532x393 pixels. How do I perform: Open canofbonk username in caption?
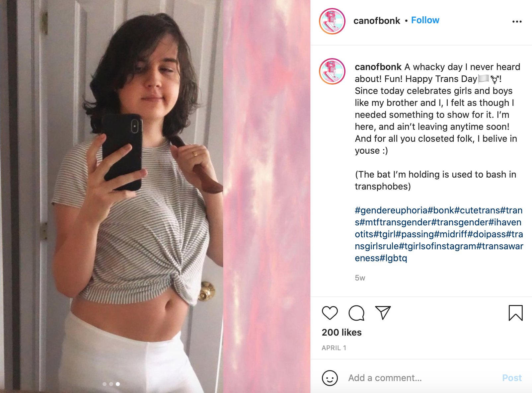tap(378, 67)
